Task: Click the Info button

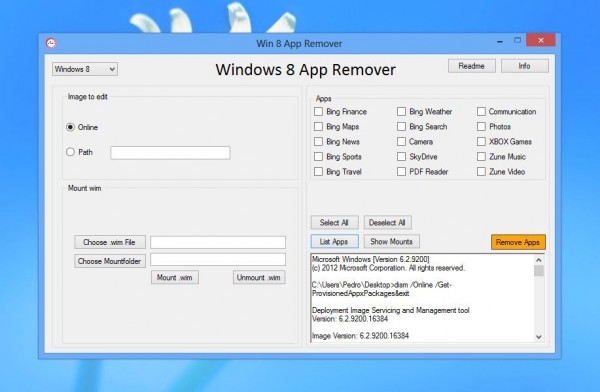Action: coord(525,66)
